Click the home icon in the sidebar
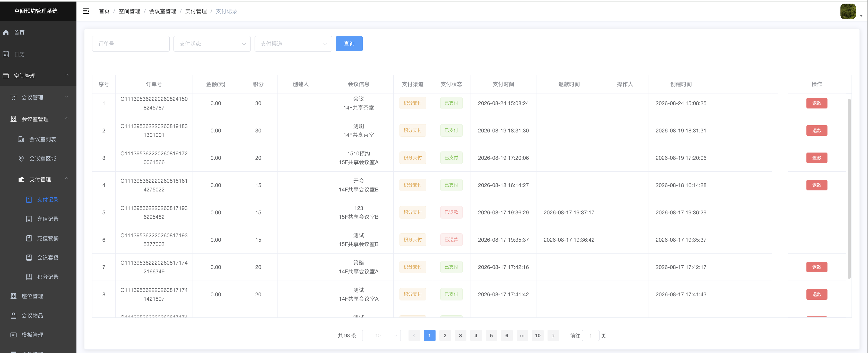This screenshot has height=353, width=868. coord(6,33)
